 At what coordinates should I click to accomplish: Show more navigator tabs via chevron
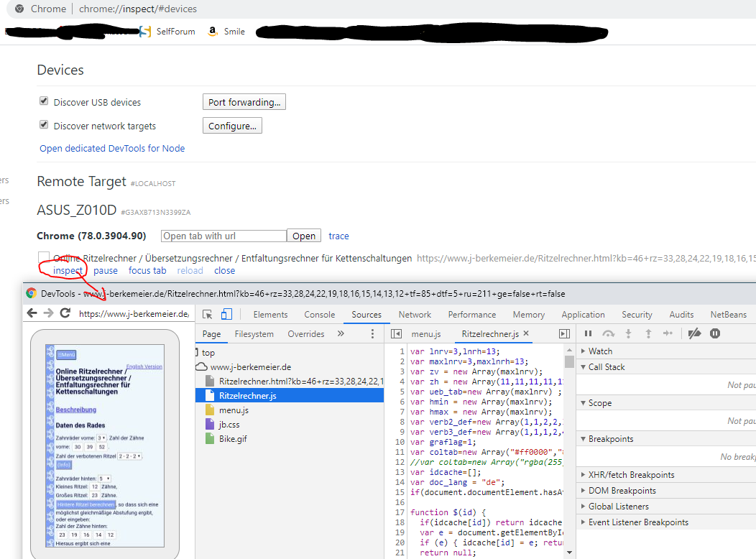341,334
